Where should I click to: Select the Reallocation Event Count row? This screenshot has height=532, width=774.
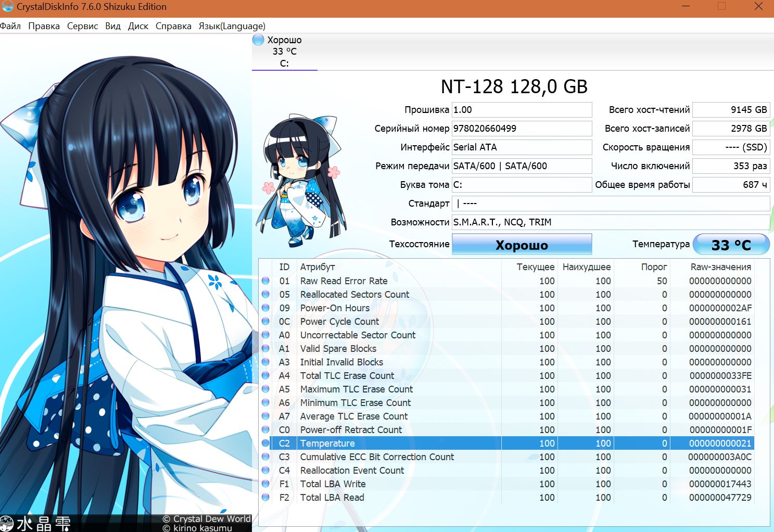pos(506,471)
